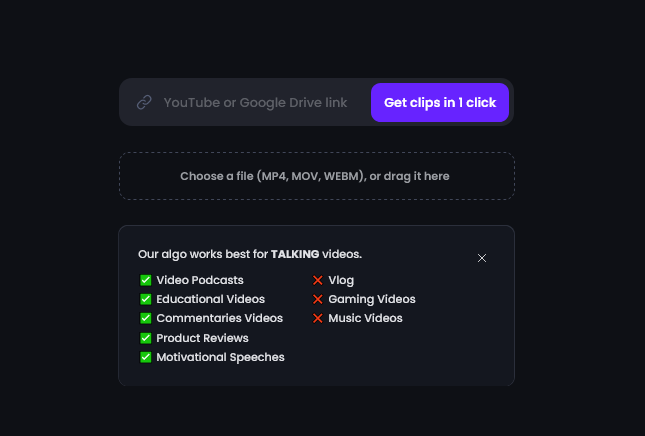Screen dimensions: 645x436
Task: Dismiss the talking videos tip panel
Action: [x=482, y=258]
